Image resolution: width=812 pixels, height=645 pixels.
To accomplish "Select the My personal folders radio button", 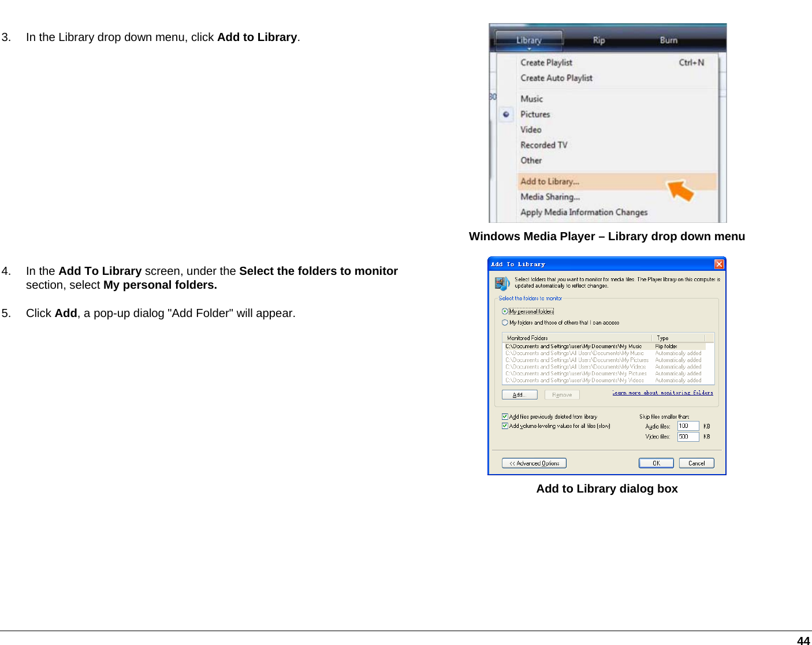I will point(505,311).
